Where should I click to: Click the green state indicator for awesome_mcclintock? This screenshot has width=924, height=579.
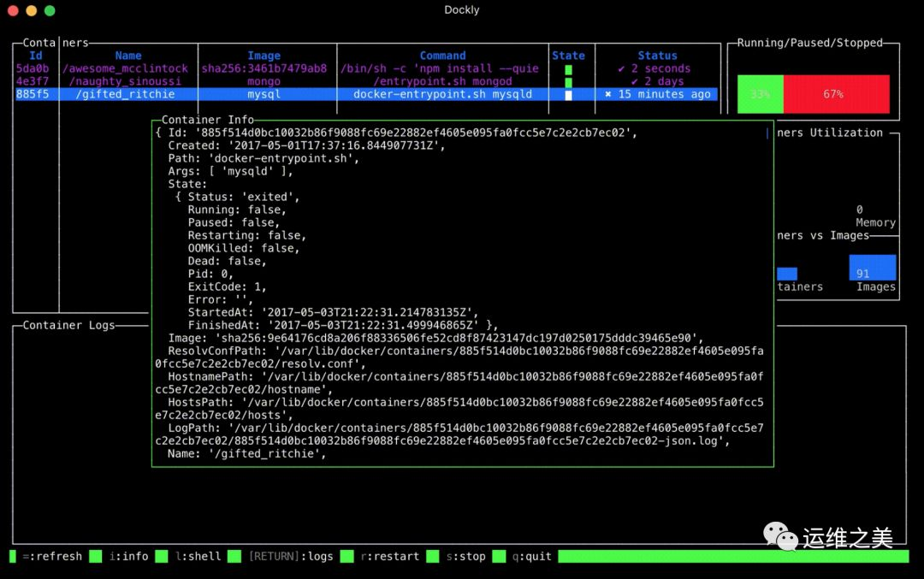tap(568, 69)
